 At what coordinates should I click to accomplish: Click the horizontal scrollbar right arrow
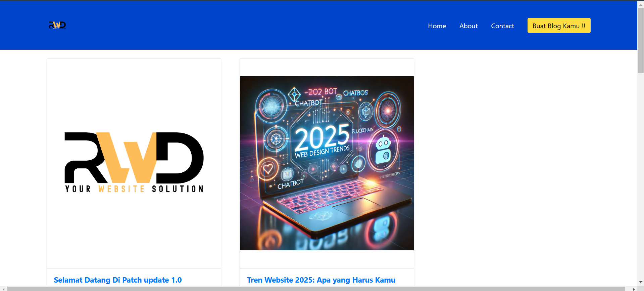click(633, 289)
